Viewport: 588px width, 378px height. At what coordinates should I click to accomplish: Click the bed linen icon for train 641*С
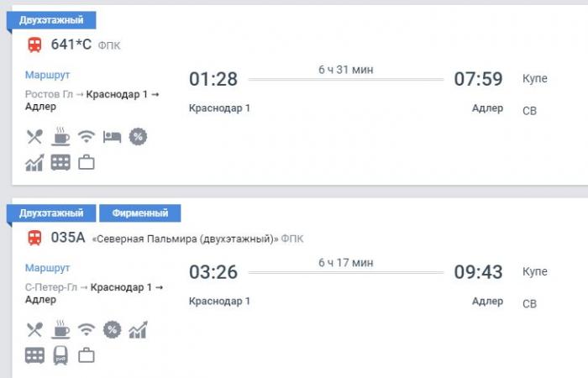[x=112, y=137]
